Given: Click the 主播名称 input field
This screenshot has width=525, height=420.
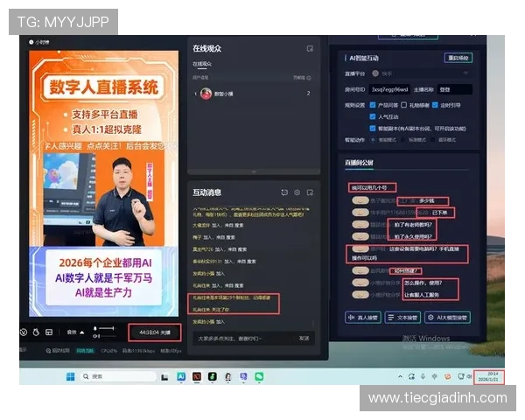Looking at the screenshot, I should pyautogui.click(x=455, y=89).
